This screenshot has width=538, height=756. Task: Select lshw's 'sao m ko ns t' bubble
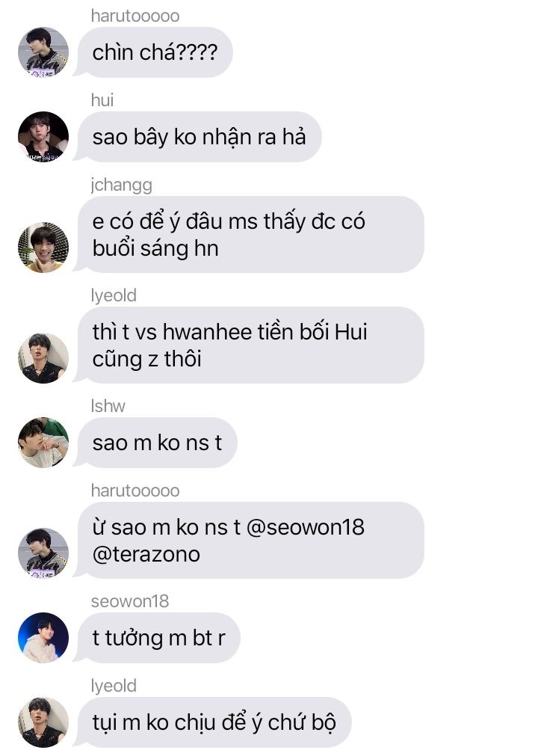(157, 443)
